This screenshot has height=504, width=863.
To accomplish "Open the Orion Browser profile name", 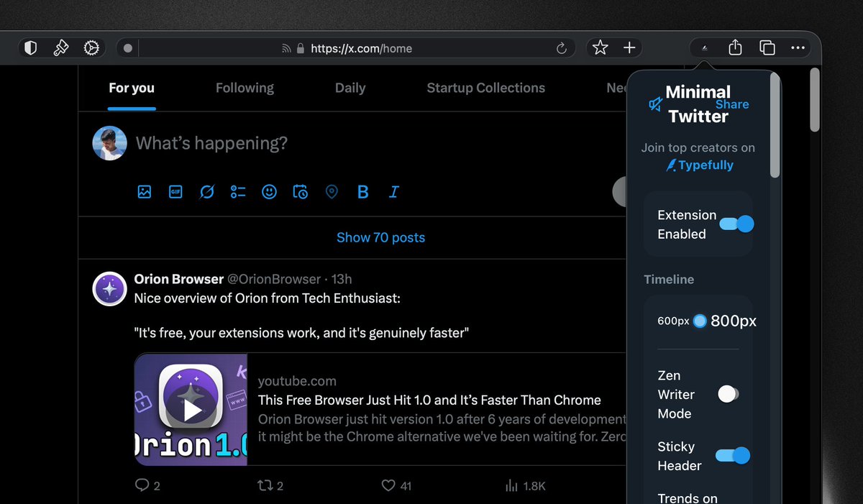I will pos(179,279).
